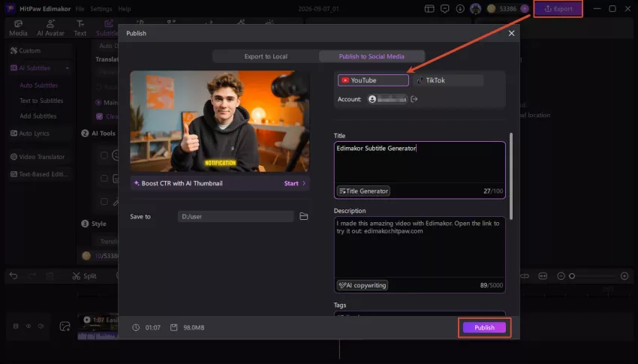
Task: Open the Media panel
Action: coord(18,28)
